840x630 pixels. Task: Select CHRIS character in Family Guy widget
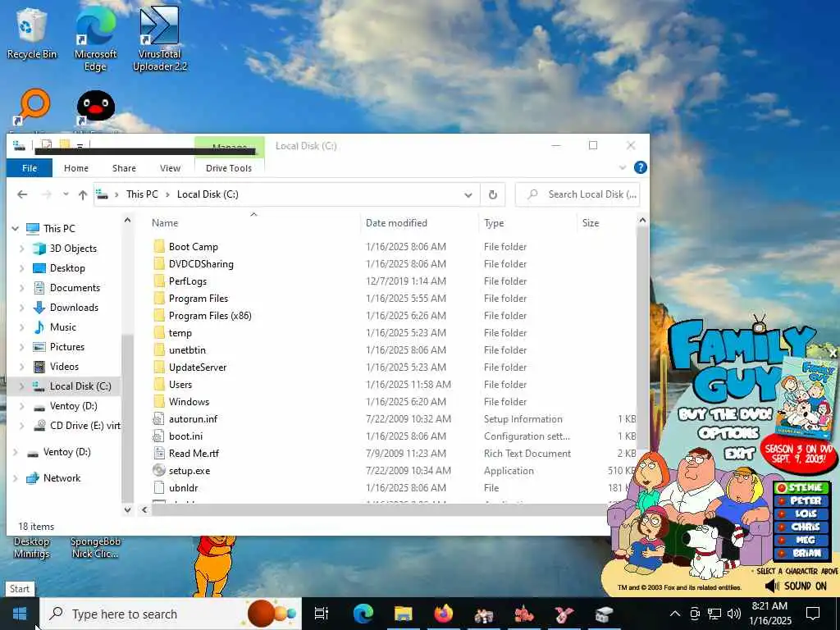pos(801,527)
